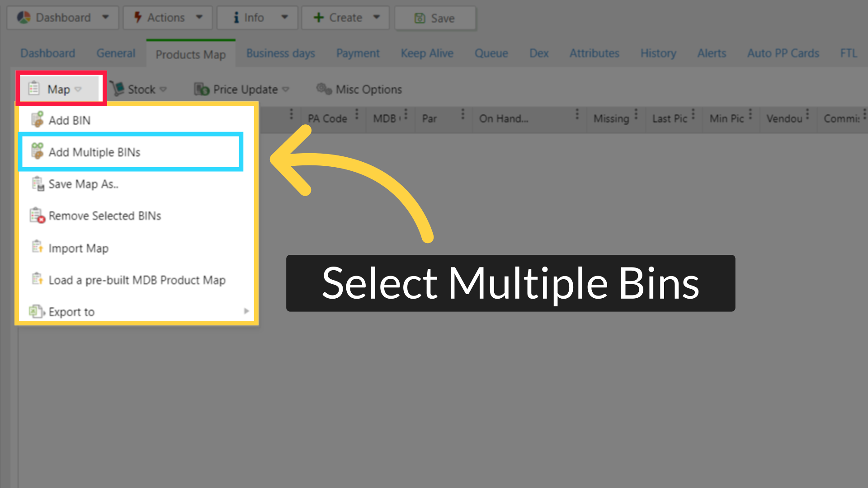Click the Stock book icon
This screenshot has width=868, height=488.
click(x=118, y=89)
